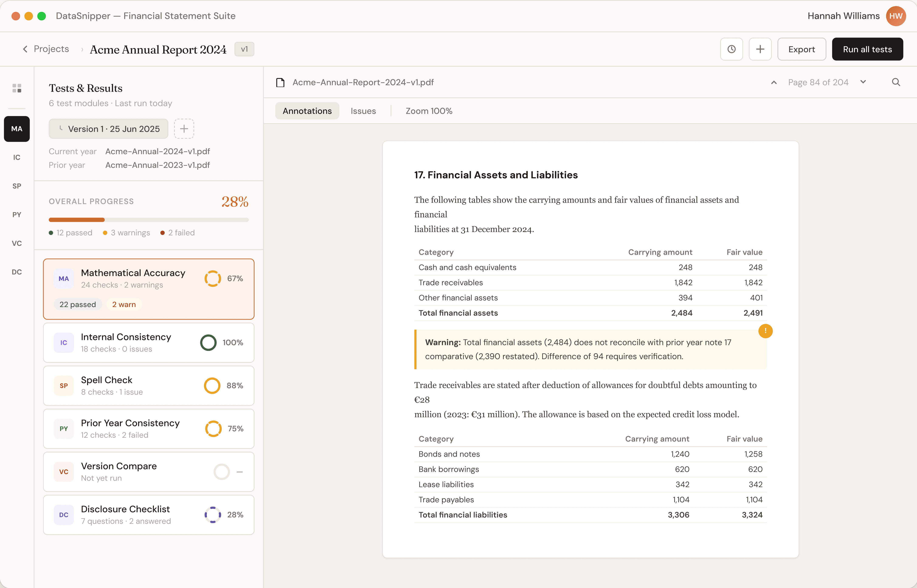The height and width of the screenshot is (588, 917).
Task: Add a new version with dashed plus
Action: [184, 129]
